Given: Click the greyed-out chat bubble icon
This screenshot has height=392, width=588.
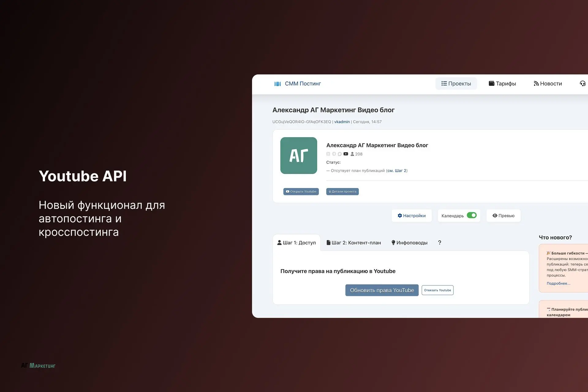Looking at the screenshot, I should [x=340, y=154].
